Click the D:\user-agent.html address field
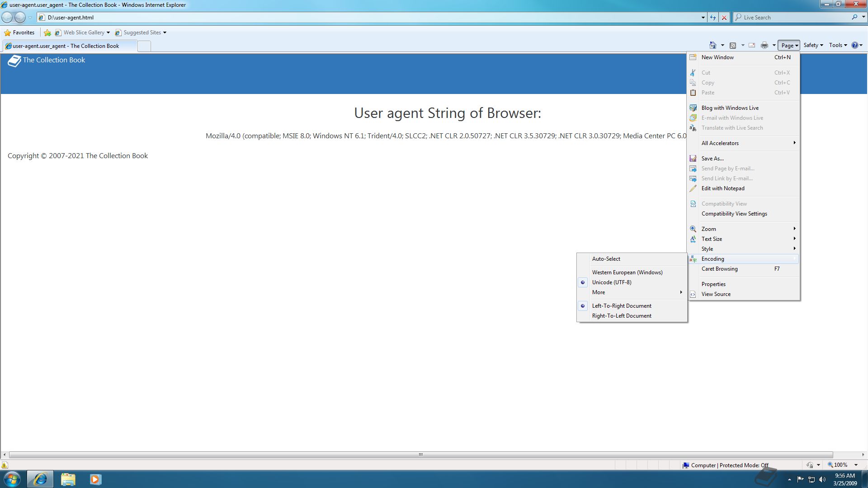The width and height of the screenshot is (868, 488). (368, 18)
